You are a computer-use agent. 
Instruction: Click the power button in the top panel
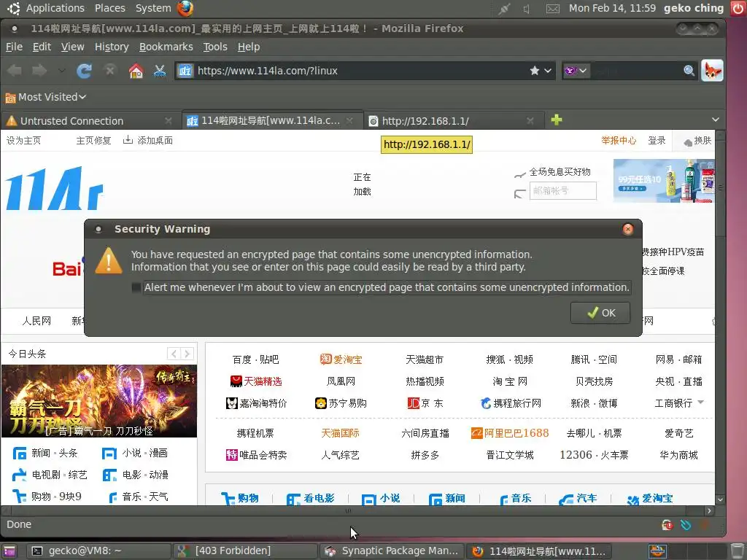click(738, 8)
